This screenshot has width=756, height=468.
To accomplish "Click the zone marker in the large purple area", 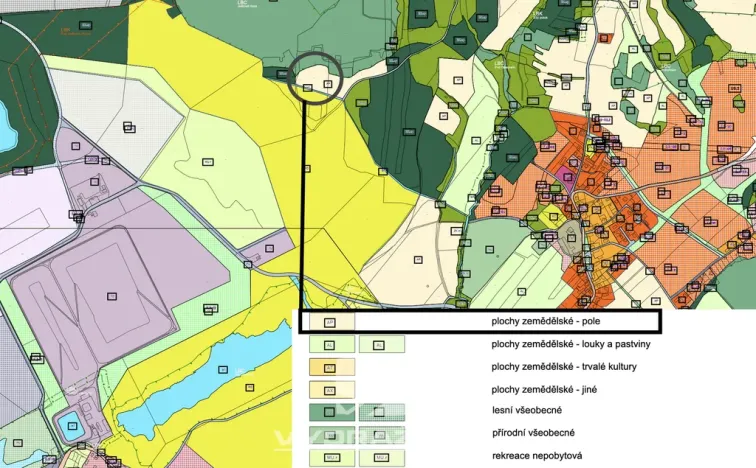I will pos(112,296).
